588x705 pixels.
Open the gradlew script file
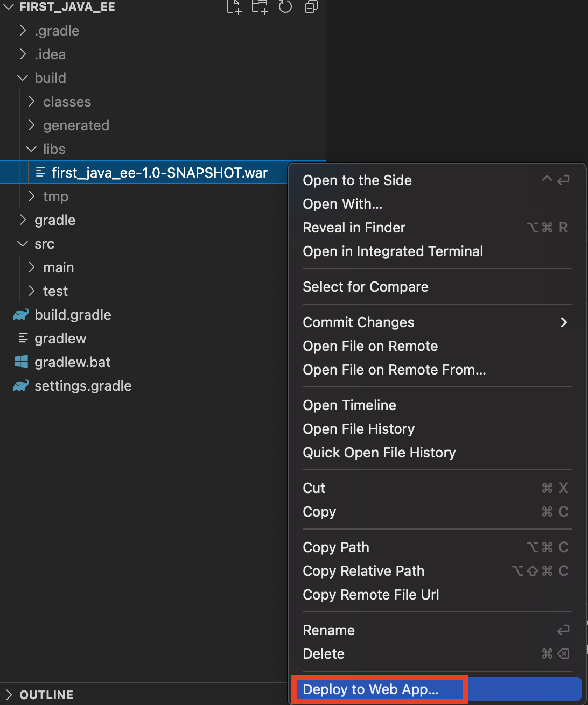[60, 339]
